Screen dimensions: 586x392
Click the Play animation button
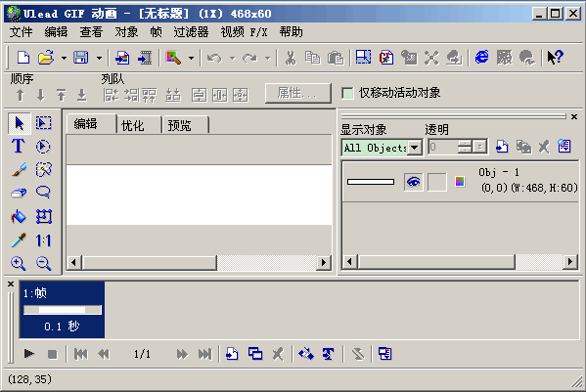point(28,354)
